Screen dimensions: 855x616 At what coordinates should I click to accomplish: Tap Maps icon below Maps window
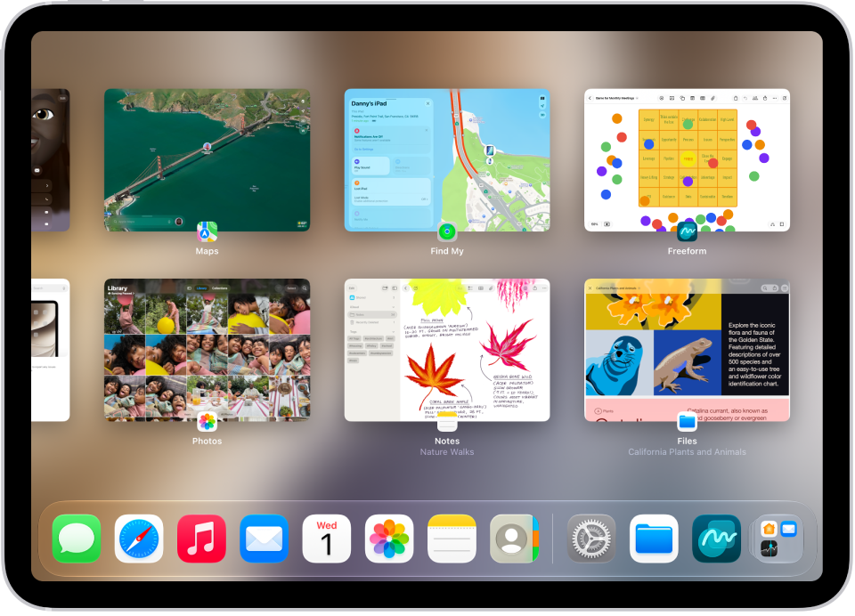pos(207,232)
